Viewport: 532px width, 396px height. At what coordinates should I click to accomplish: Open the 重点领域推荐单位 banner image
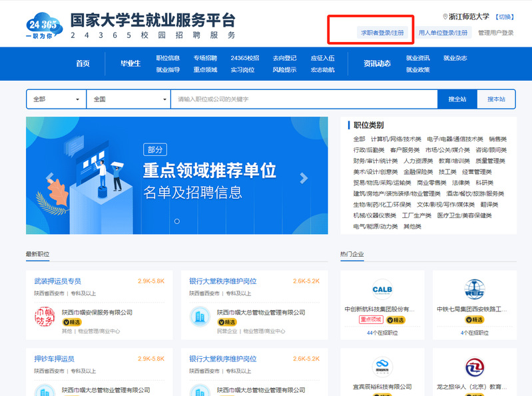pos(176,175)
